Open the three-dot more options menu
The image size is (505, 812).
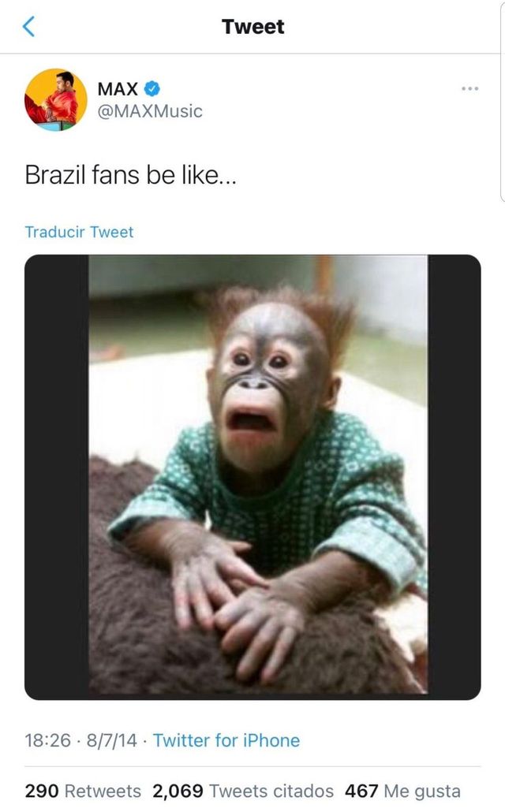tap(470, 88)
